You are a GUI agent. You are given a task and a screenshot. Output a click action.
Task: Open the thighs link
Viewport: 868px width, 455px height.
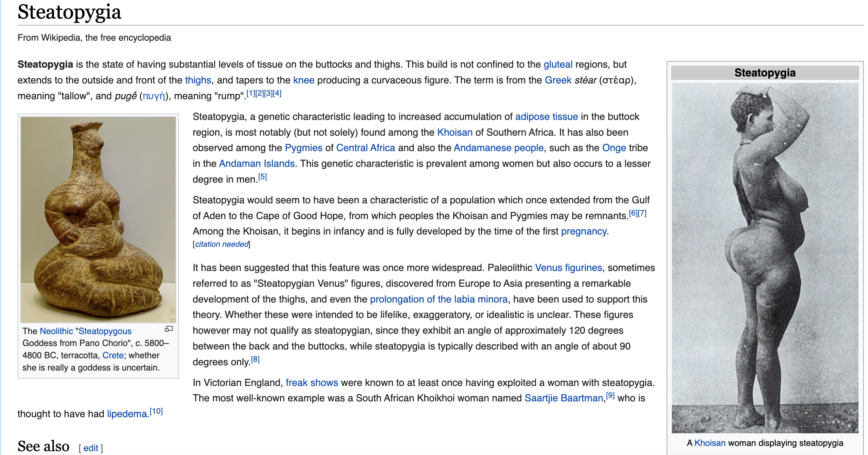(x=198, y=80)
